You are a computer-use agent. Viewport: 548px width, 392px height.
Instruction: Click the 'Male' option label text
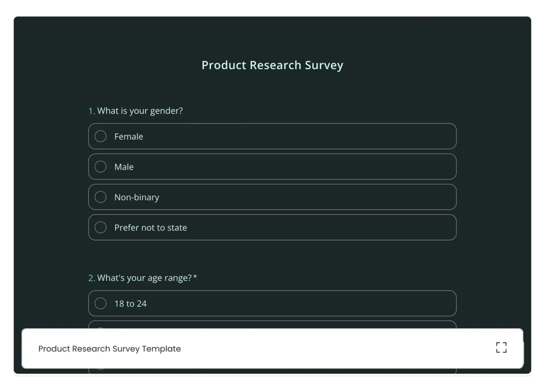124,167
